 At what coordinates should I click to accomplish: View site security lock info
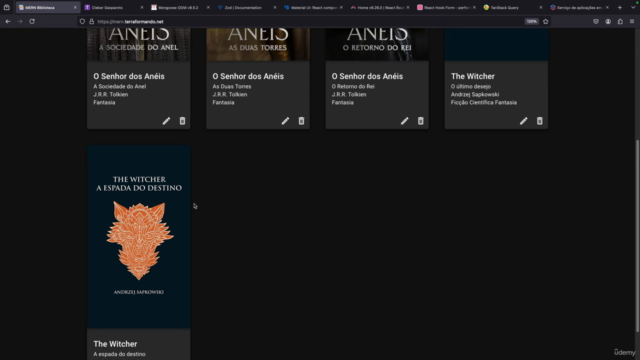[x=91, y=22]
